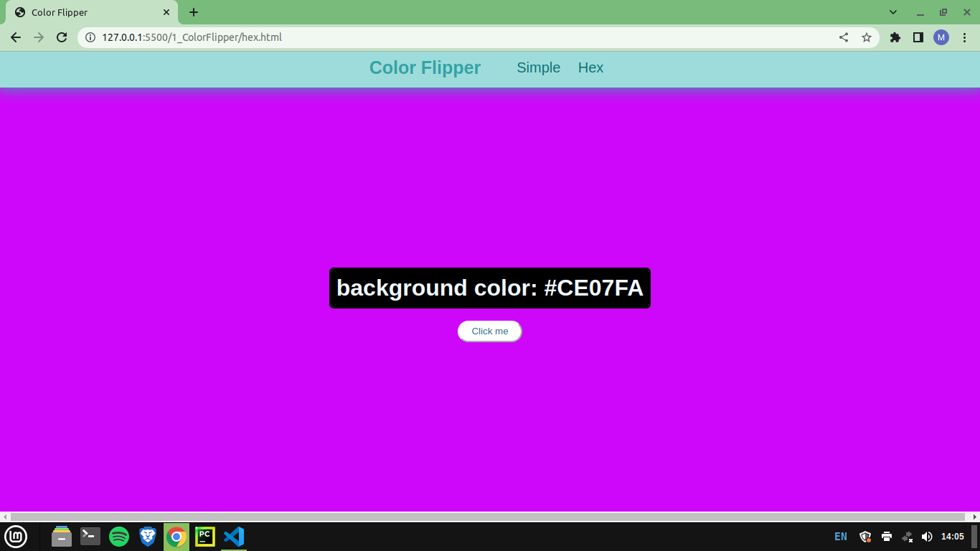Viewport: 980px width, 551px height.
Task: Launch Visual Studio Code from the taskbar
Action: tap(233, 536)
